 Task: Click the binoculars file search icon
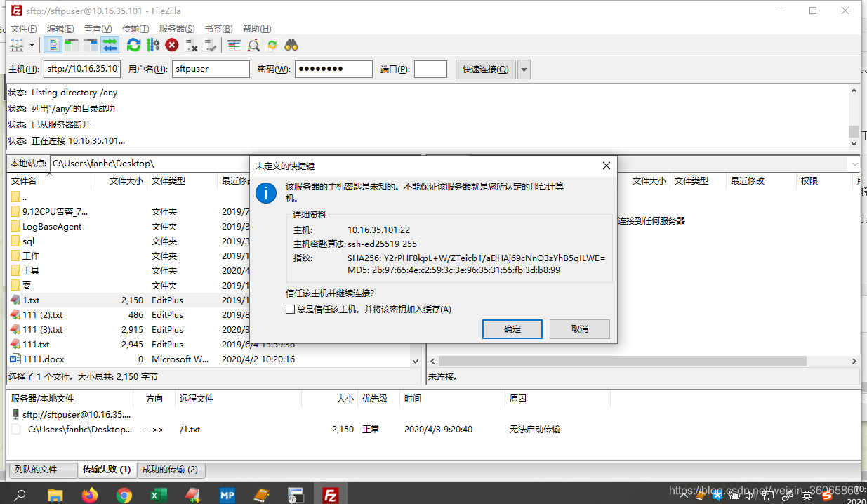pos(291,45)
